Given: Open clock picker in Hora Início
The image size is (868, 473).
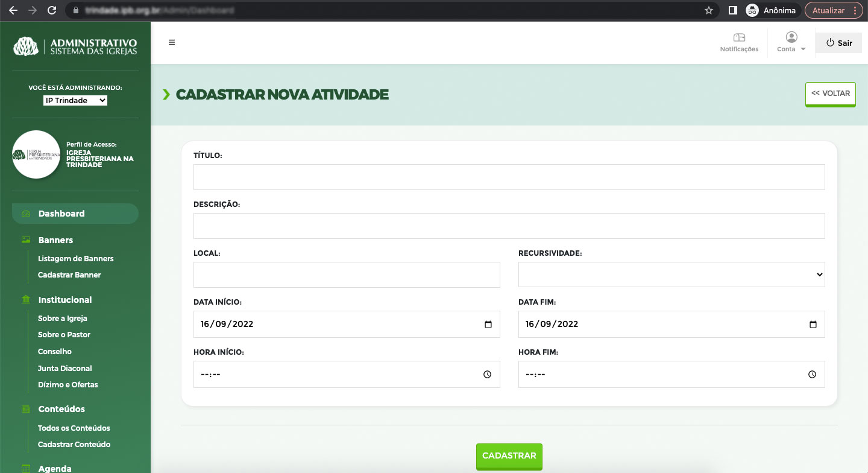Looking at the screenshot, I should coord(488,375).
